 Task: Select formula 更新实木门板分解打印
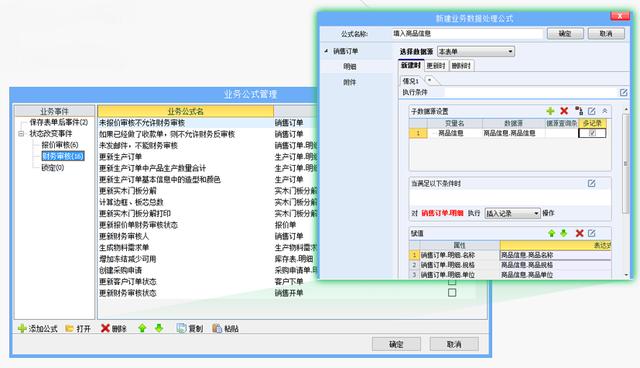135,213
